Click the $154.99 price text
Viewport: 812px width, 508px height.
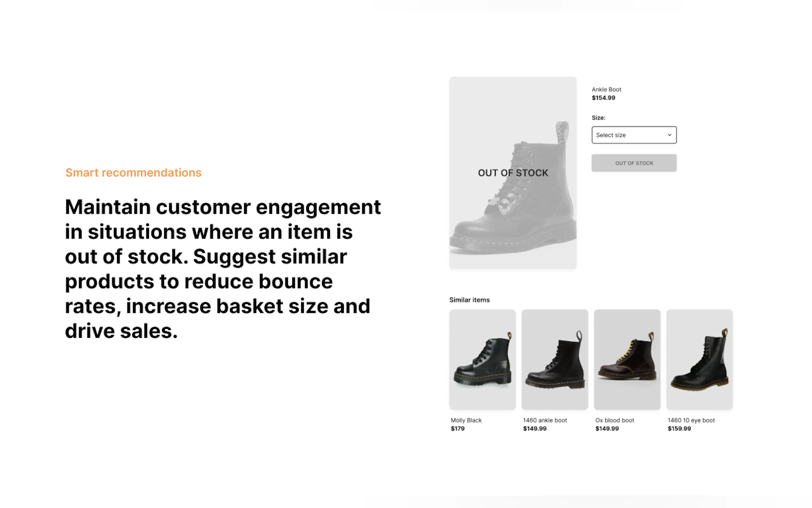pos(603,98)
